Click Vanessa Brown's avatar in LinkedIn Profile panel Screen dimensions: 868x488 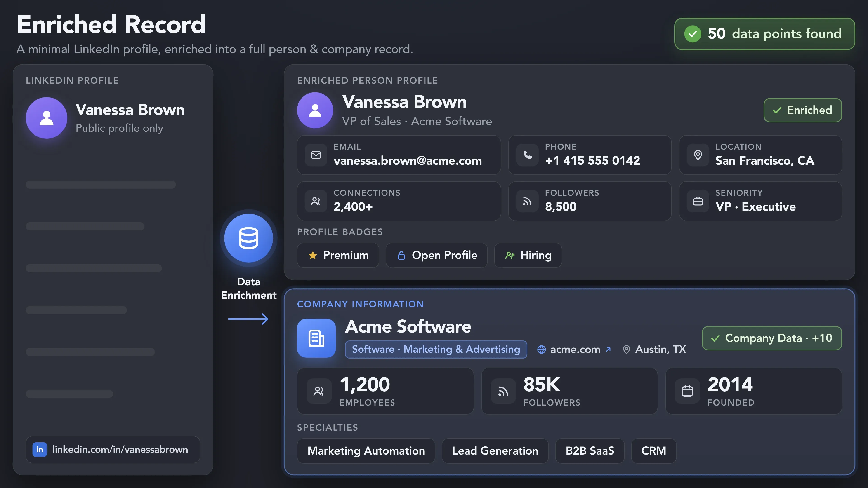coord(47,118)
